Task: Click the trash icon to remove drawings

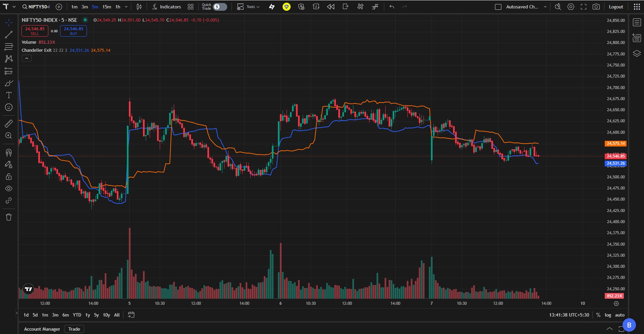Action: pyautogui.click(x=9, y=217)
